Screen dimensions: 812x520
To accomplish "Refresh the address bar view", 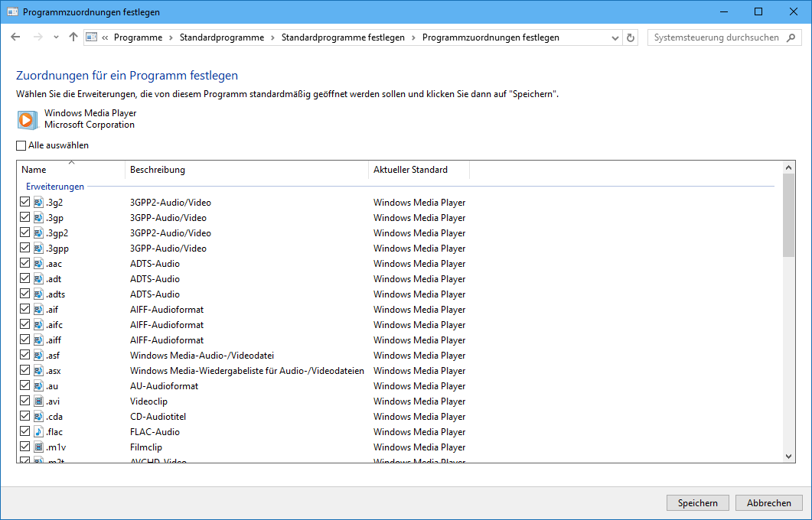I will pyautogui.click(x=630, y=37).
